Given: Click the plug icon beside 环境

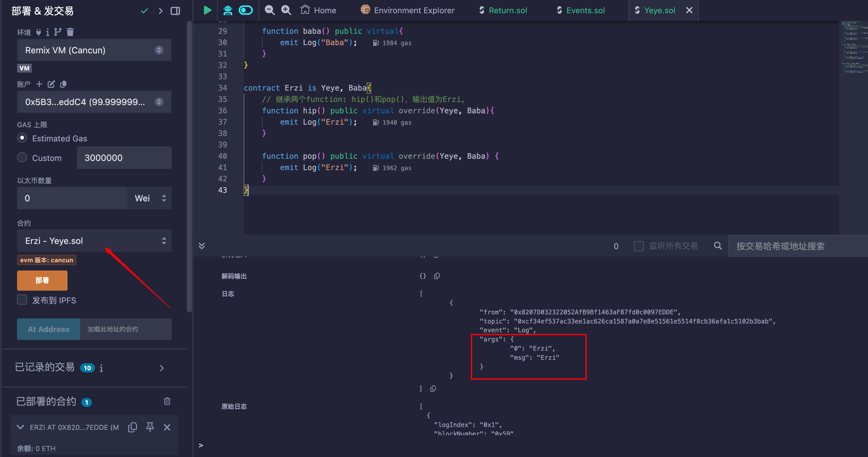Looking at the screenshot, I should click(x=39, y=33).
